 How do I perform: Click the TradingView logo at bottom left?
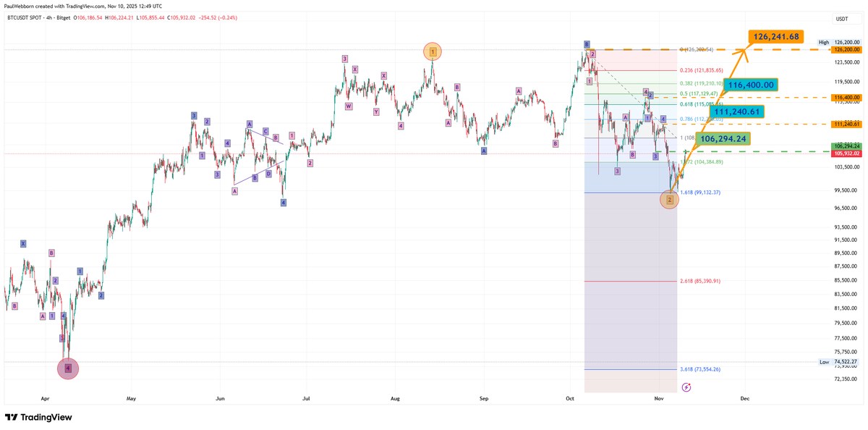[x=38, y=417]
